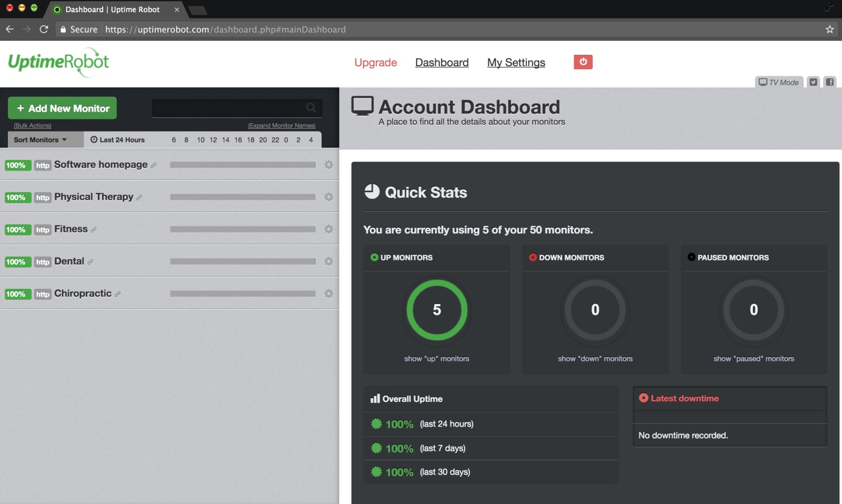
Task: Click the up monitors circle showing 5
Action: click(437, 310)
